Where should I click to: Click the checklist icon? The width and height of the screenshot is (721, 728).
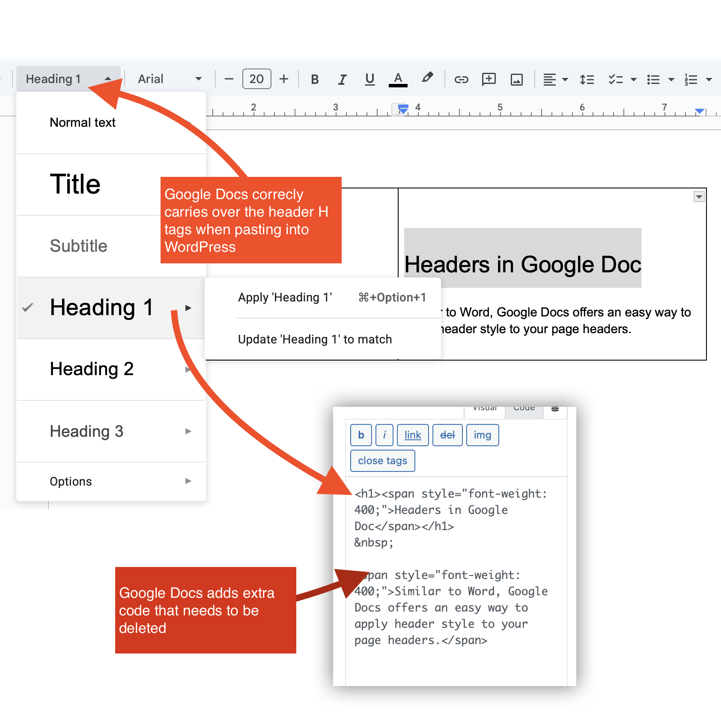tap(616, 80)
